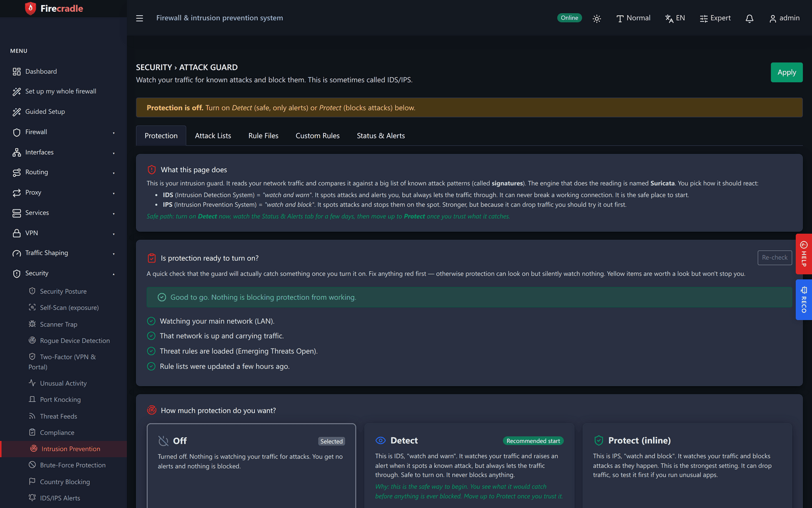Viewport: 812px width, 508px height.
Task: Expand Traffic Shaping submenu arrow
Action: click(x=114, y=253)
